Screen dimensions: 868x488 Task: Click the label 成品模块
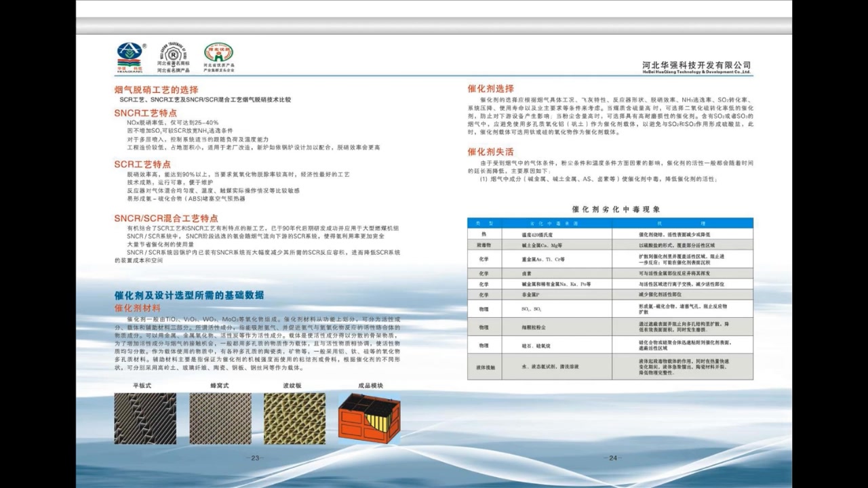coord(370,386)
